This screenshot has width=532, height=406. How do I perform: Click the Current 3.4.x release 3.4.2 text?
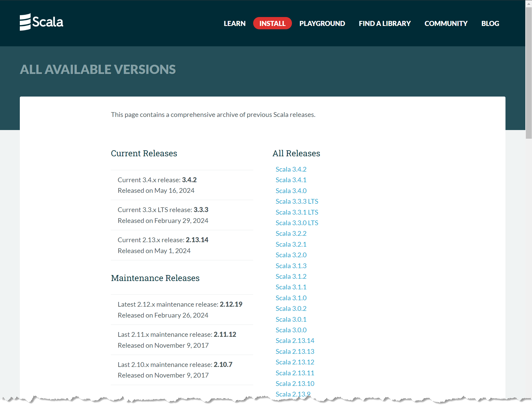tap(157, 180)
